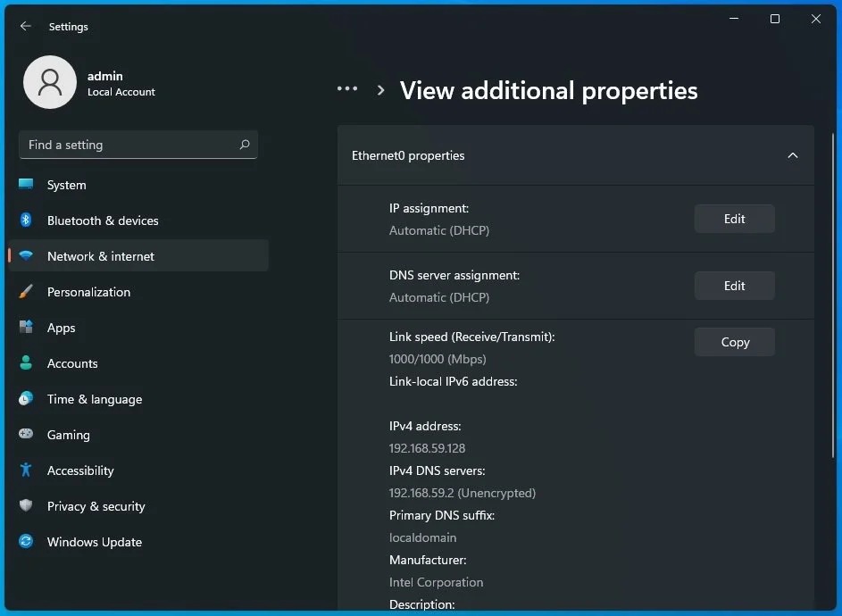Screen dimensions: 842x616
Task: Go to Gaming settings
Action: [138, 434]
